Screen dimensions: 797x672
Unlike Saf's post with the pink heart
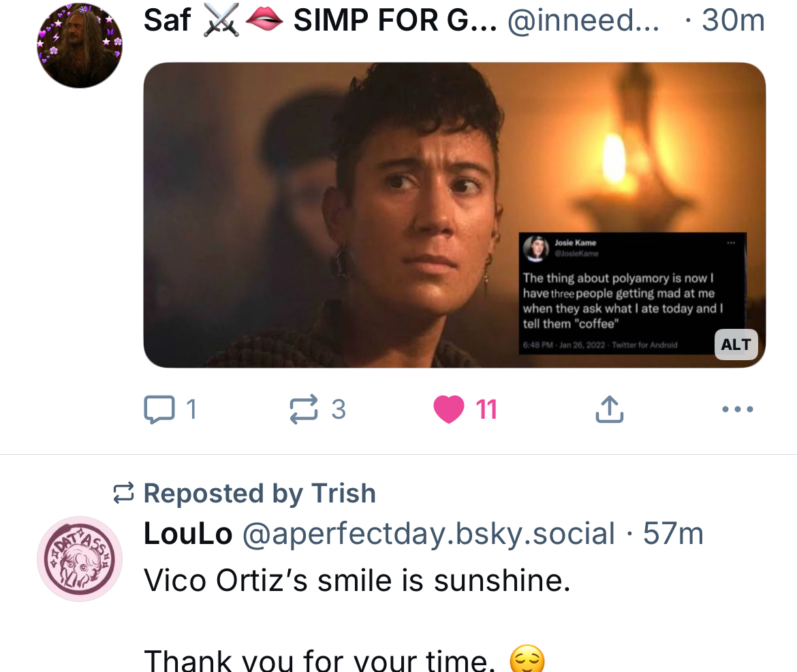(449, 409)
